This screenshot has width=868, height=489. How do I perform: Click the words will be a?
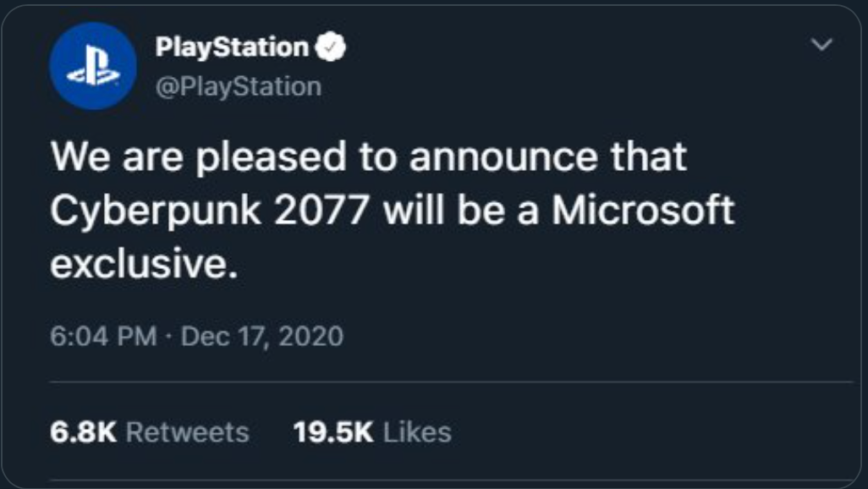(460, 210)
